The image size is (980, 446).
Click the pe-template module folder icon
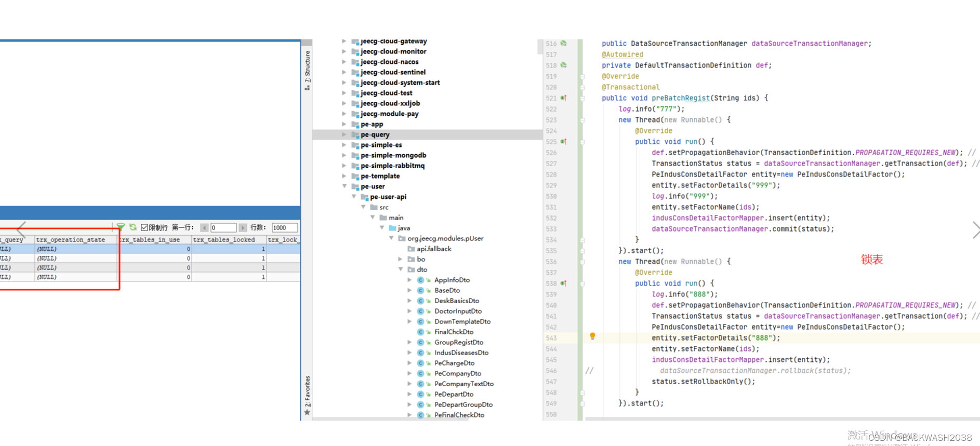pos(355,176)
